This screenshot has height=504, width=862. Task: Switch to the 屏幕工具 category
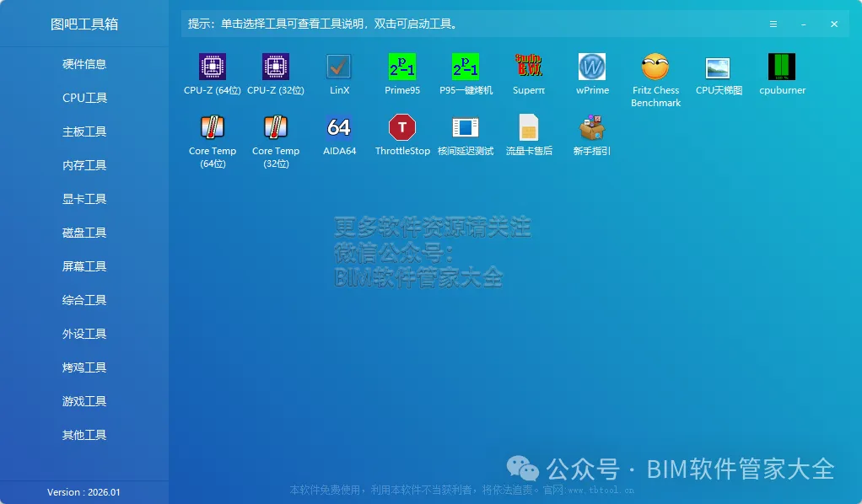coord(84,266)
